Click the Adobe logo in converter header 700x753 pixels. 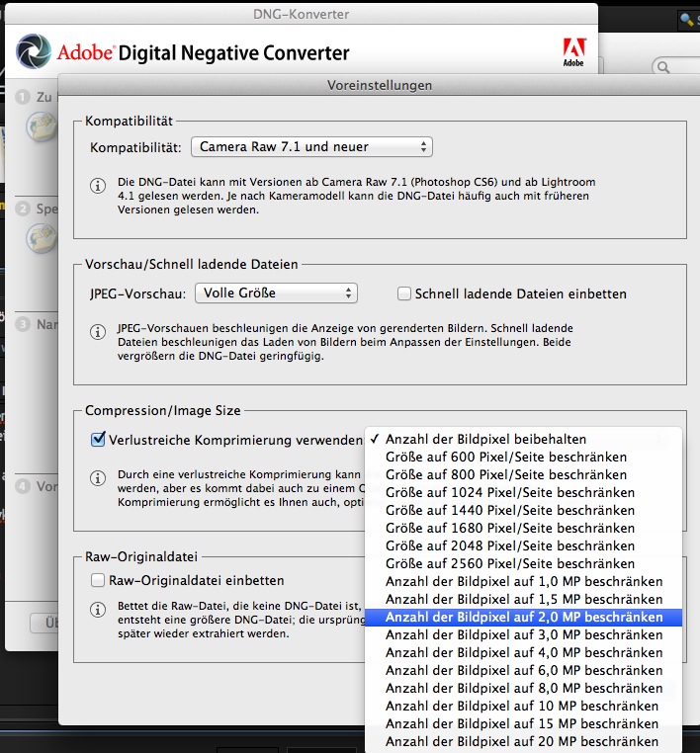pyautogui.click(x=574, y=51)
